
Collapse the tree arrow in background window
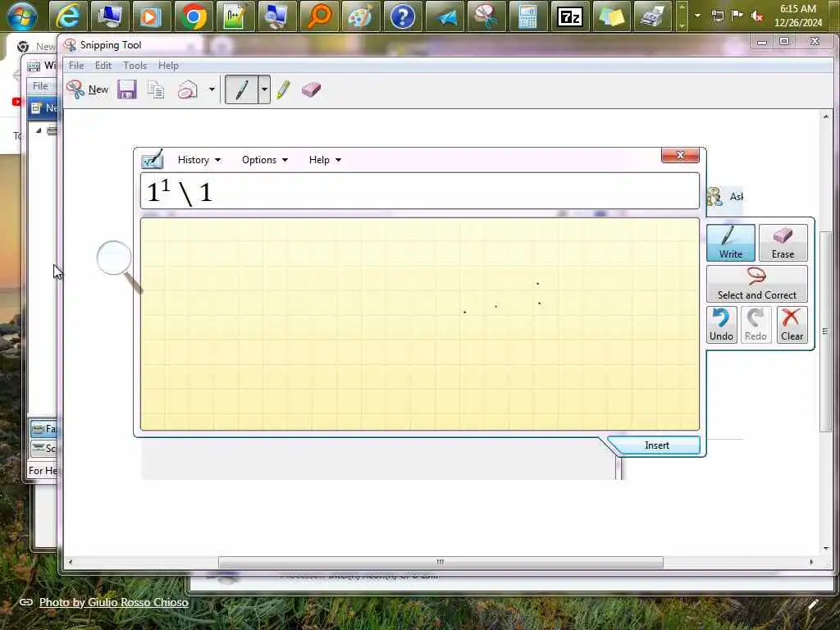pyautogui.click(x=39, y=130)
